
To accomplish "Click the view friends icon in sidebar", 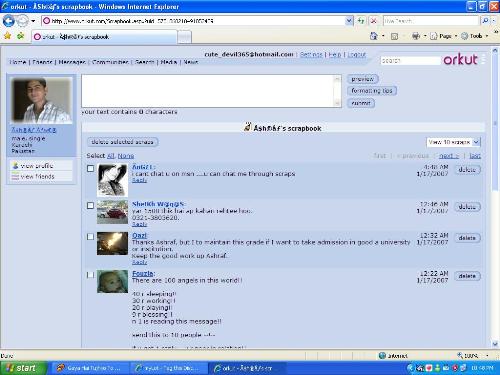I will [x=15, y=176].
